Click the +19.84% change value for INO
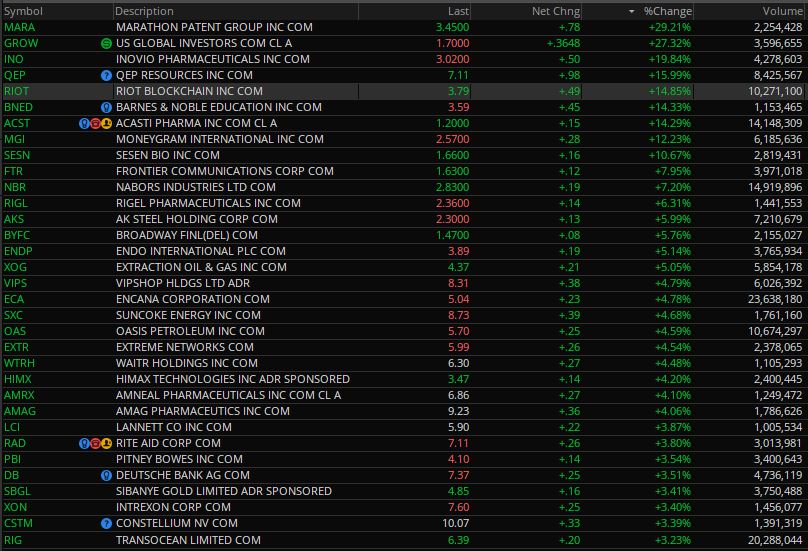The height and width of the screenshot is (551, 808). (670, 59)
